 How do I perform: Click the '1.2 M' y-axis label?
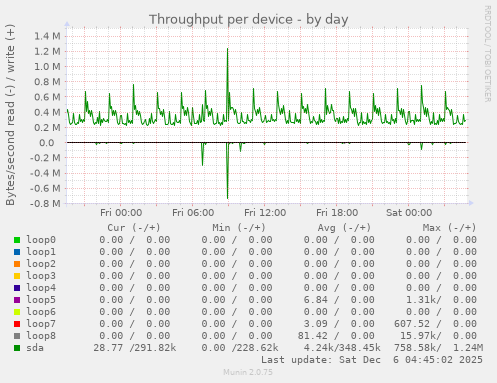coord(47,51)
